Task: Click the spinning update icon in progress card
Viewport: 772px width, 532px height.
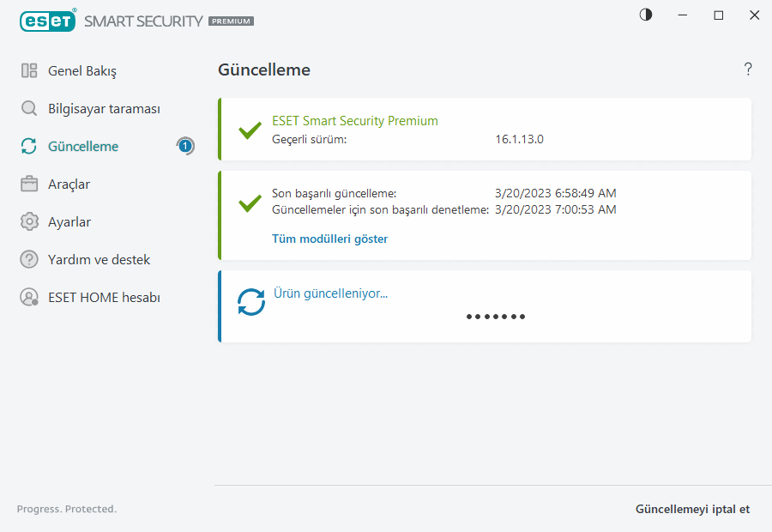Action: tap(251, 301)
